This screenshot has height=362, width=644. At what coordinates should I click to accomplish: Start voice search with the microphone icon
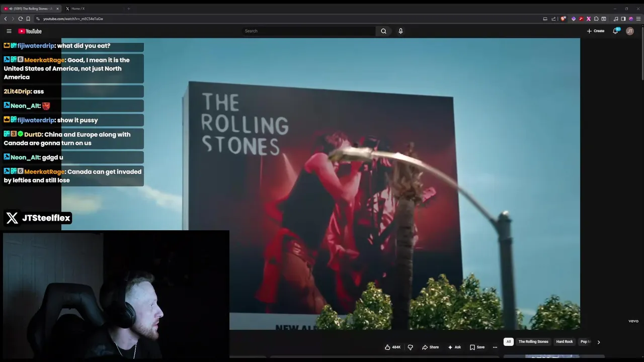coord(400,31)
